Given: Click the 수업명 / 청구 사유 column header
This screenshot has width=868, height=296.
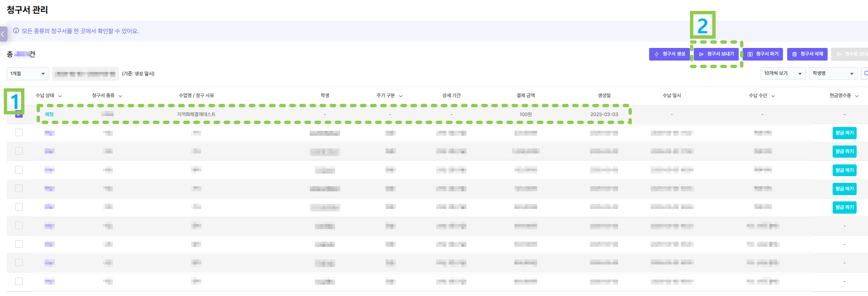Looking at the screenshot, I should click(x=196, y=95).
